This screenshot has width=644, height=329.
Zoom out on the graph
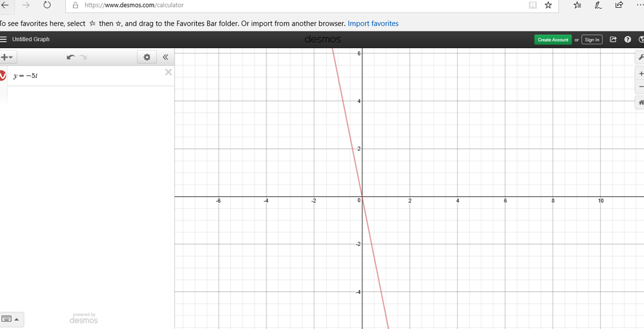(x=640, y=87)
